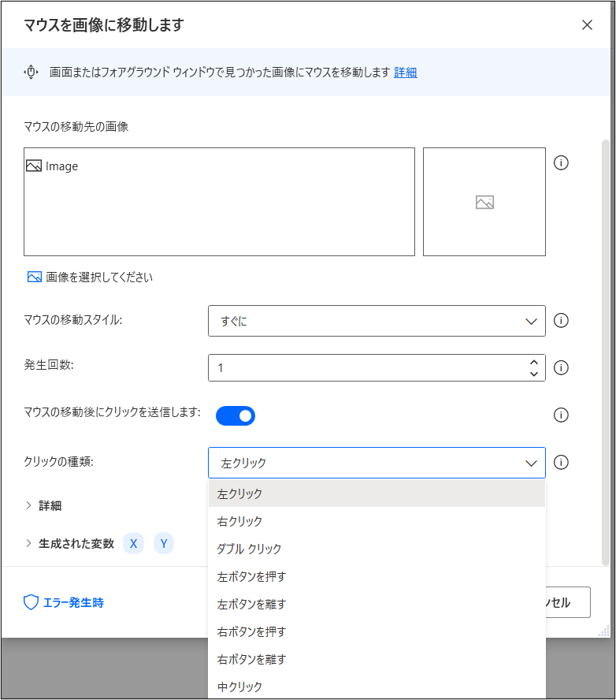Close the dialog with X button
The image size is (616, 700).
tap(587, 25)
